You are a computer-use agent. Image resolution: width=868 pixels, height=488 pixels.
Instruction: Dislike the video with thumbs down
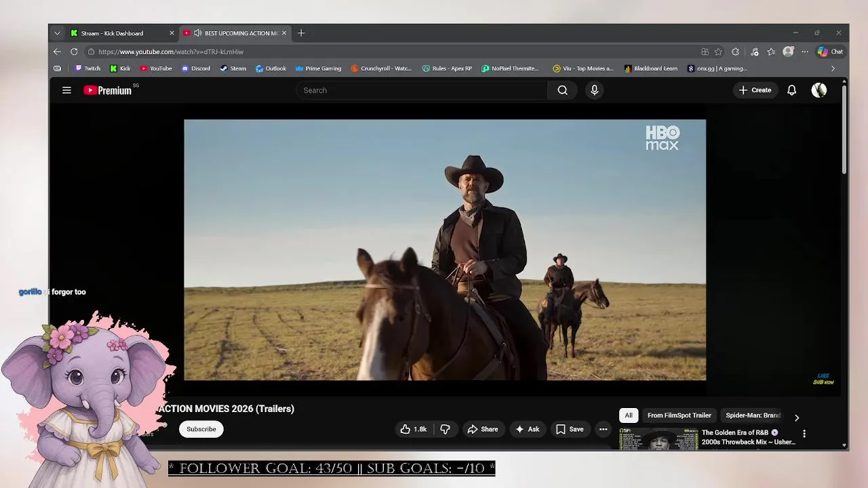click(445, 429)
